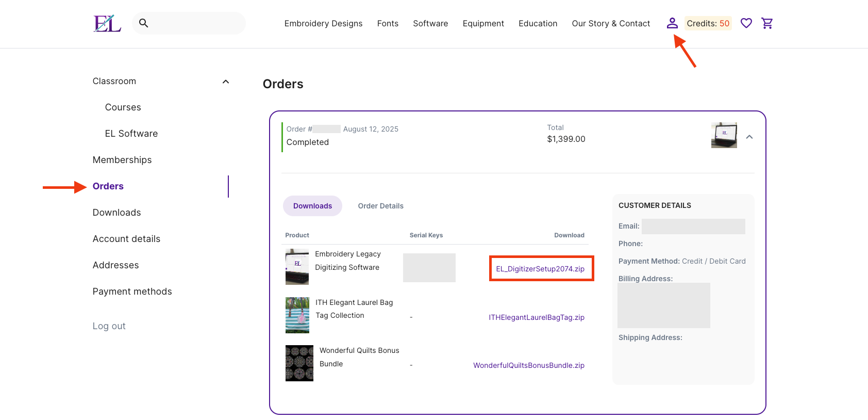Open Addresses in sidebar
The image size is (868, 420).
pos(116,265)
